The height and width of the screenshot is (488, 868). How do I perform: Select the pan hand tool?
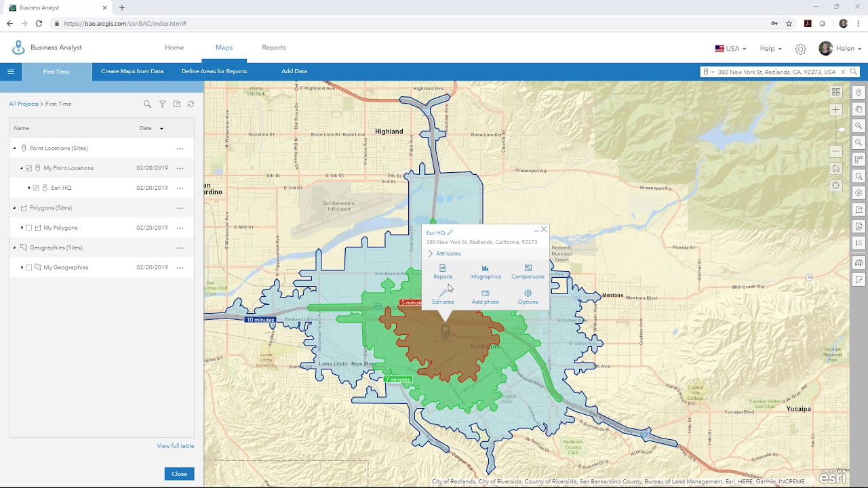(859, 109)
